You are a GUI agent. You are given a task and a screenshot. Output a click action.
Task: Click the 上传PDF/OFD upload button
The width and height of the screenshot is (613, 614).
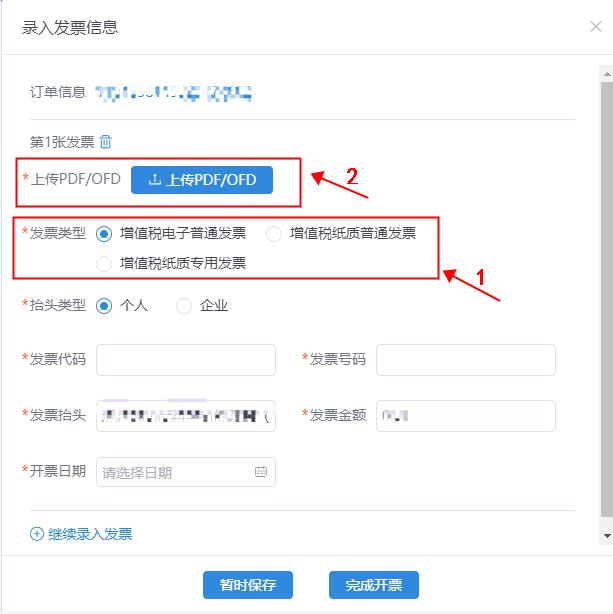202,180
